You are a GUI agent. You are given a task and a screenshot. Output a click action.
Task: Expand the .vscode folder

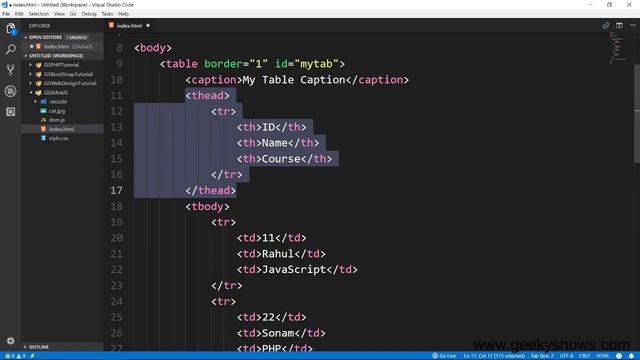tap(58, 102)
